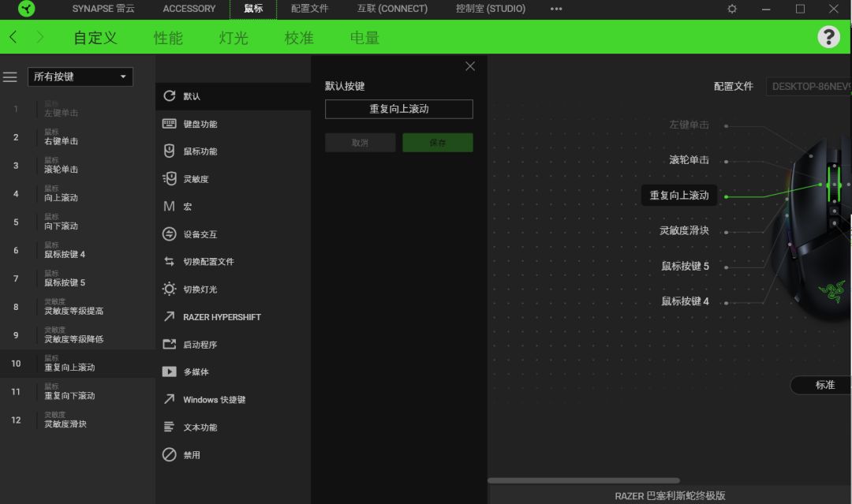Image resolution: width=852 pixels, height=504 pixels.
Task: Select the 默认 default icon option
Action: (x=169, y=95)
